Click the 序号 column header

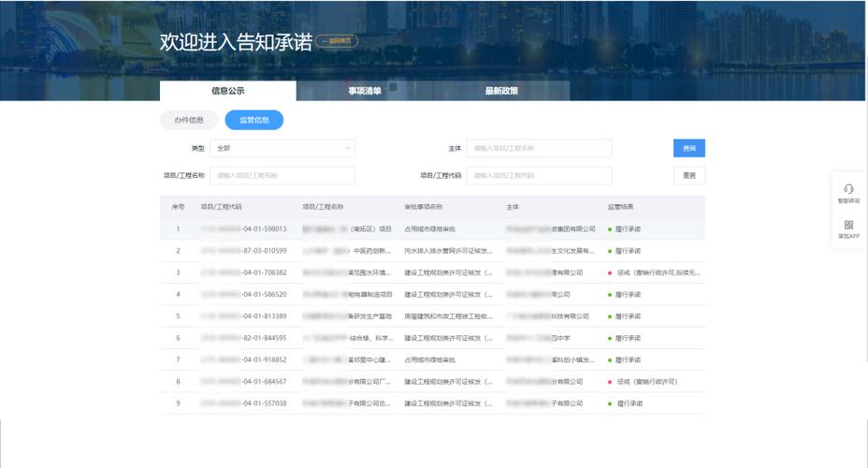pos(179,207)
